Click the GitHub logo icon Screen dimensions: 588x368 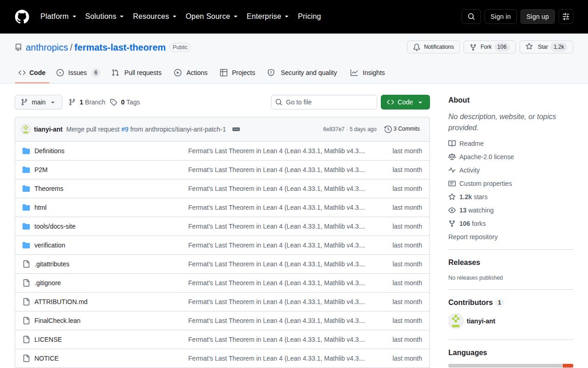(22, 17)
